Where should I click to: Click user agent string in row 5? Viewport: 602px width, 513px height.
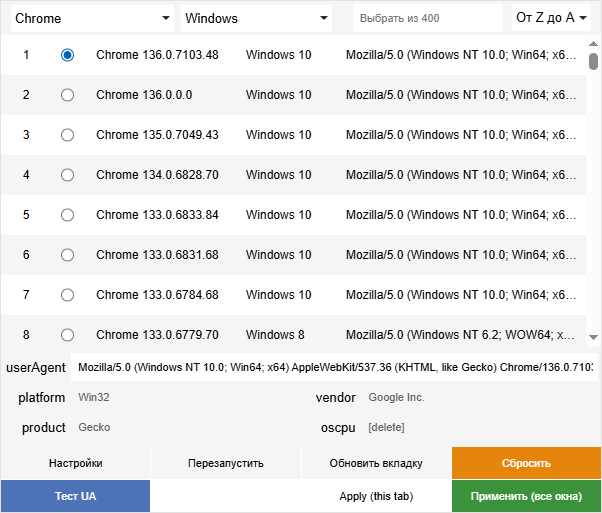[x=461, y=215]
